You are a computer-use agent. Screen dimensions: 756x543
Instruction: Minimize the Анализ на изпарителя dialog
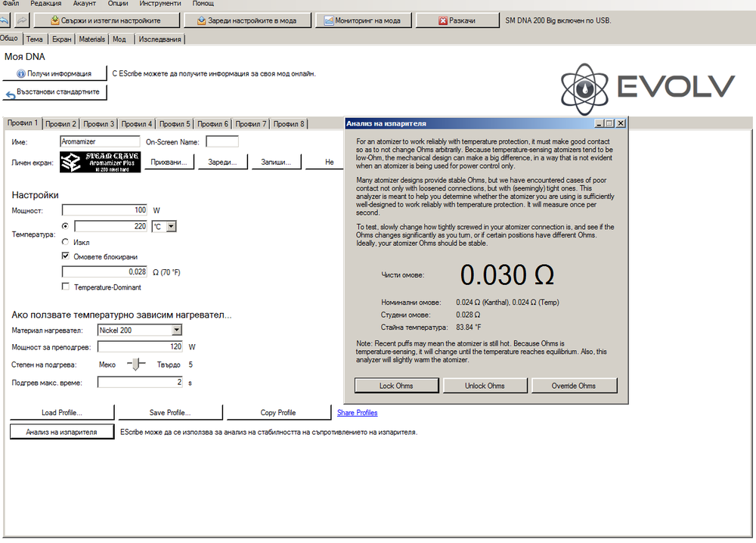600,123
